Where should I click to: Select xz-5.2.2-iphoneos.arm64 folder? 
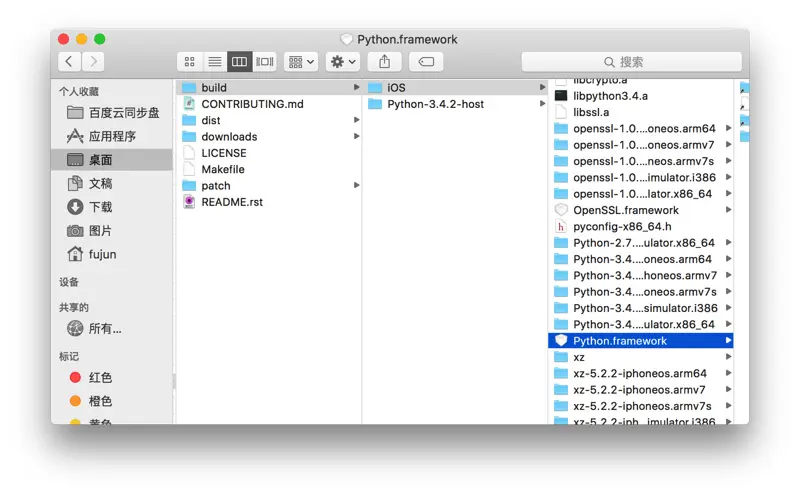click(641, 374)
